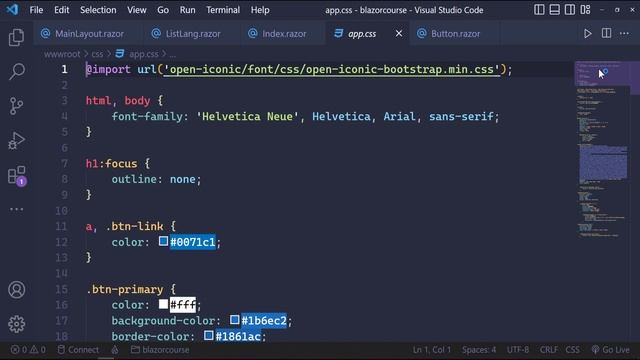
Task: Open the Source Control view
Action: 16,106
